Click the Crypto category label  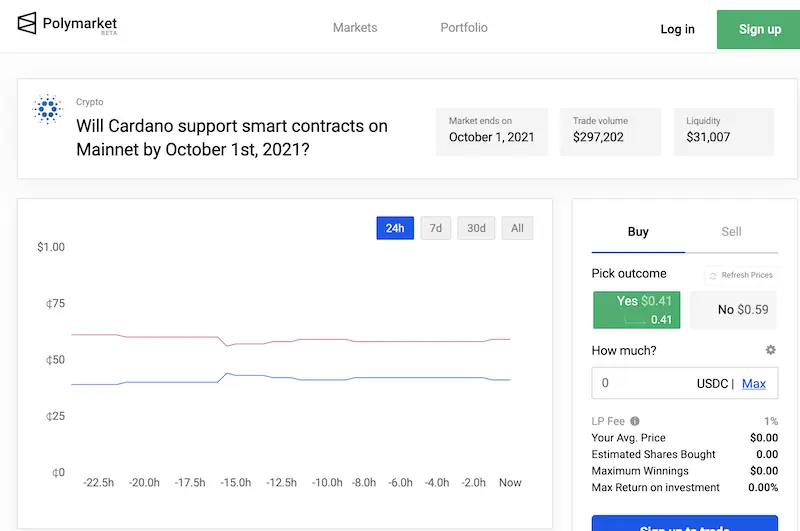click(x=90, y=102)
